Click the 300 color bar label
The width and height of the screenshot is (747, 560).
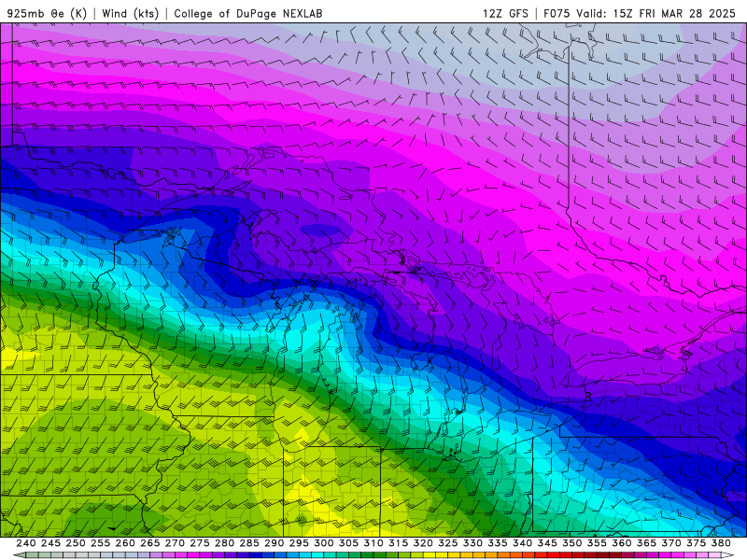pos(323,543)
